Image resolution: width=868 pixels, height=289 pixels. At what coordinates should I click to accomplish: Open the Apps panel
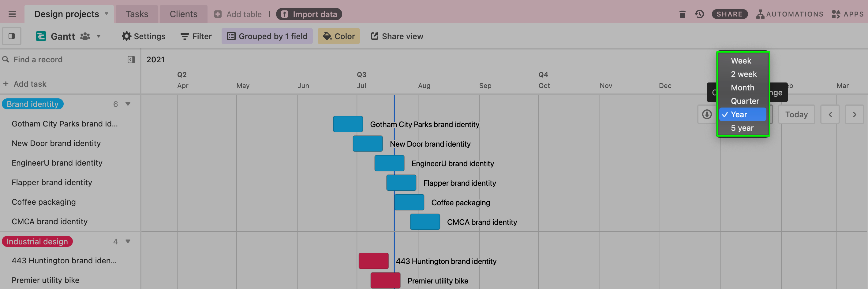[847, 14]
